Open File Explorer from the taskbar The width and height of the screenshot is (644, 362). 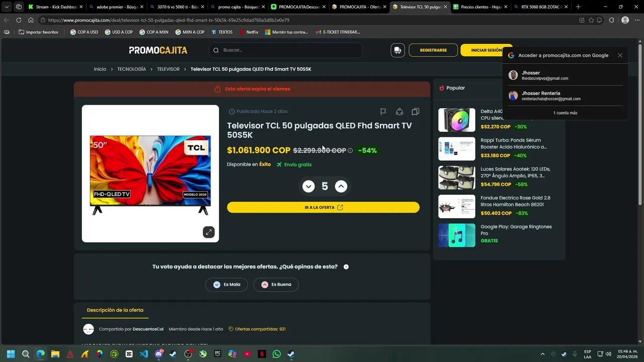click(x=55, y=354)
